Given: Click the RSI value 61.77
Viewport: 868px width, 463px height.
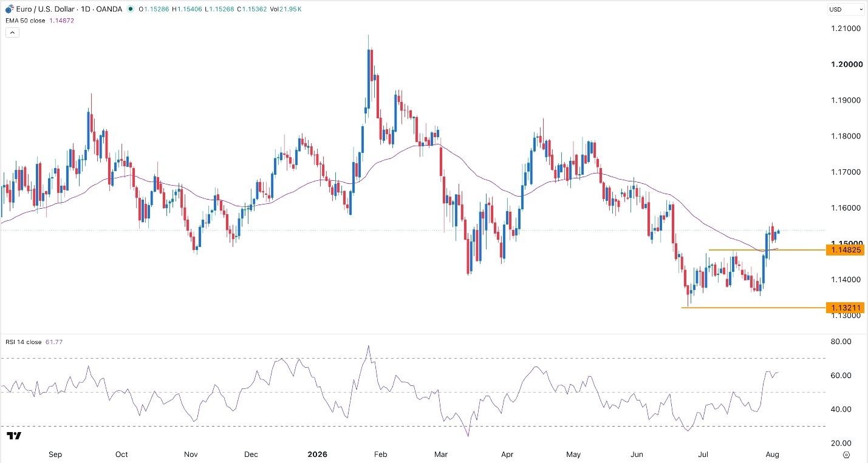Looking at the screenshot, I should (x=54, y=342).
